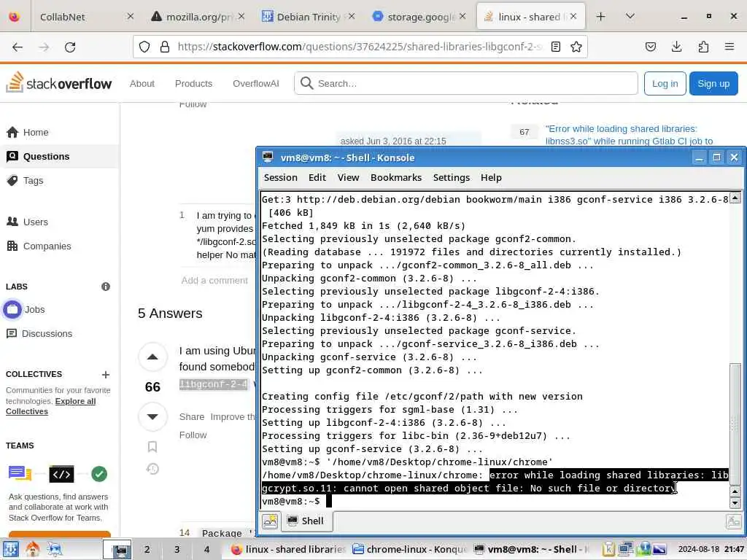The height and width of the screenshot is (560, 747).
Task: Click Konsole bottom-right close session icon
Action: [733, 521]
